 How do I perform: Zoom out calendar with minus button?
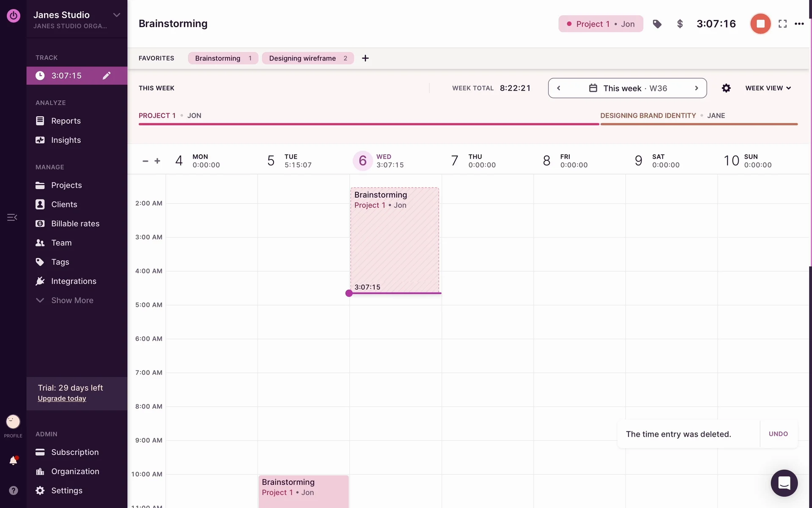click(x=145, y=161)
